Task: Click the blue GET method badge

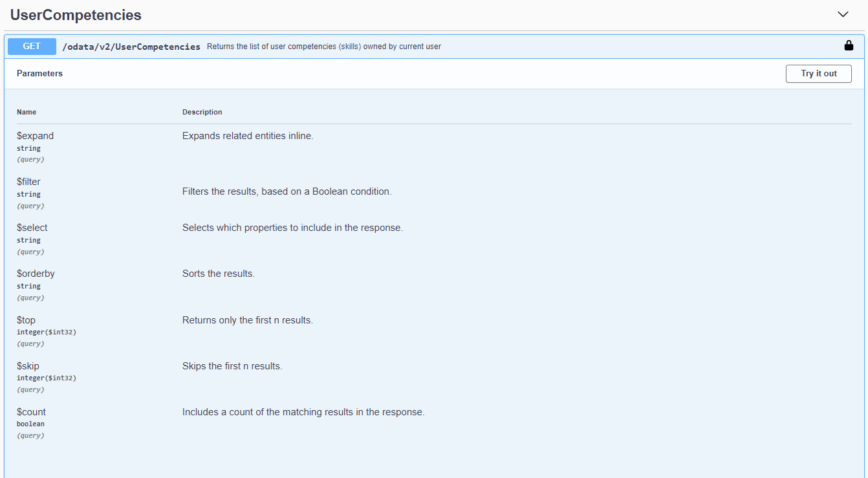Action: (32, 47)
